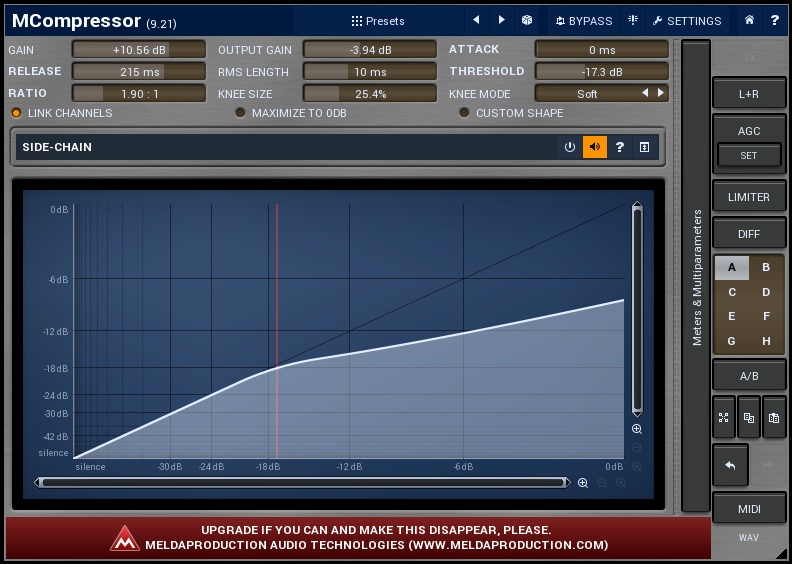Click the channel mode icon next to BYPASS

pyautogui.click(x=632, y=20)
